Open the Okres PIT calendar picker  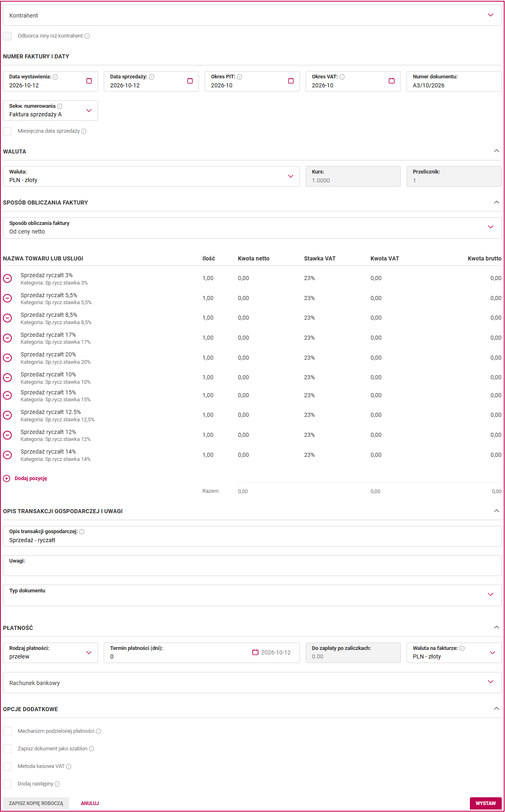click(x=291, y=81)
